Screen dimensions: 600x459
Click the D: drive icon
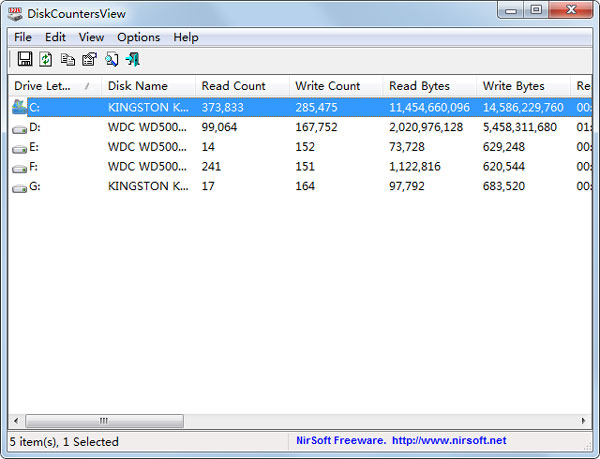(x=19, y=130)
